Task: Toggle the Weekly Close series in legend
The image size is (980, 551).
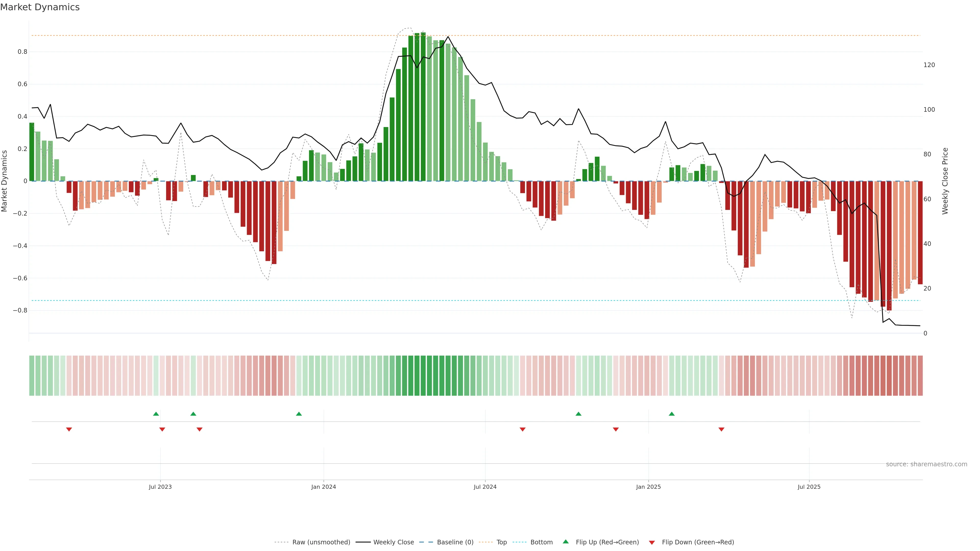Action: (x=393, y=542)
